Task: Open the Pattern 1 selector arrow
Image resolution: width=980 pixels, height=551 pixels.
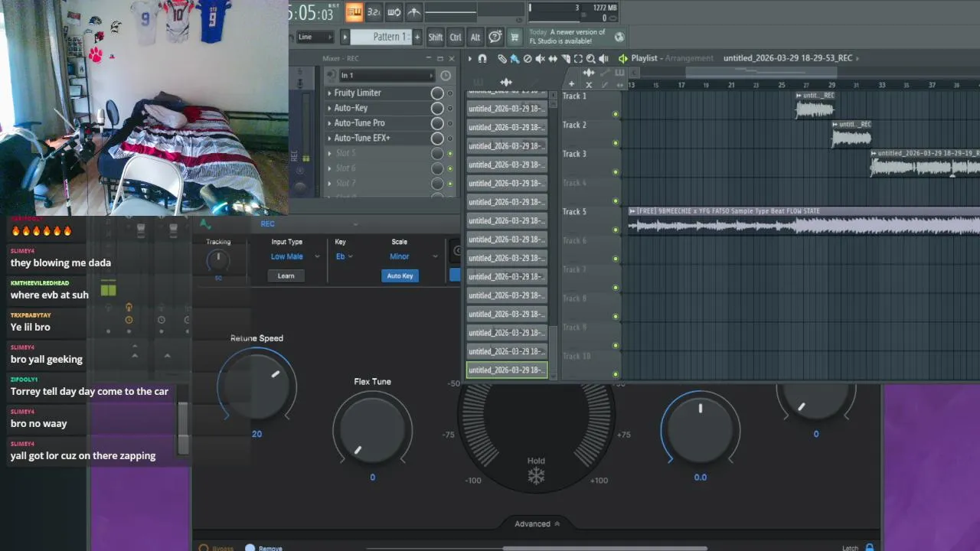Action: 345,37
